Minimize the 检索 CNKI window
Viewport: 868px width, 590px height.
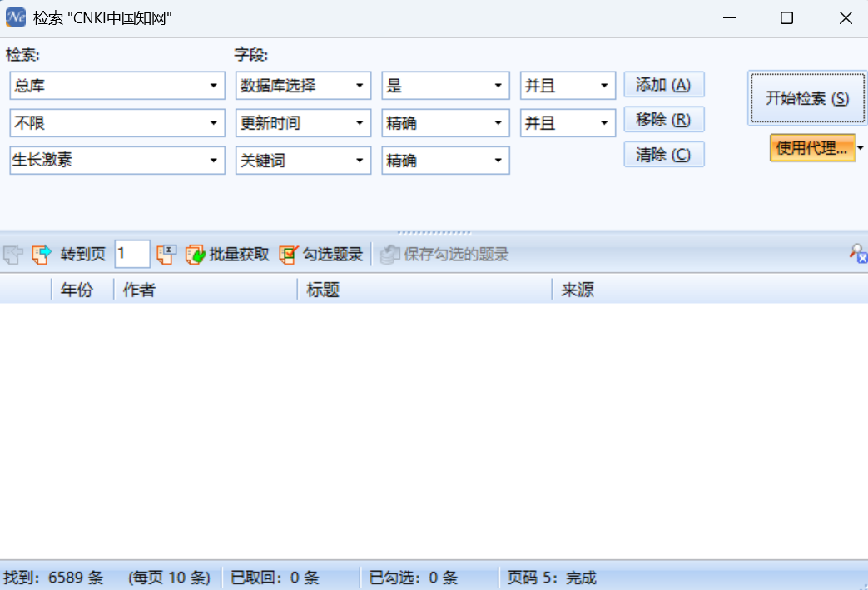point(730,18)
